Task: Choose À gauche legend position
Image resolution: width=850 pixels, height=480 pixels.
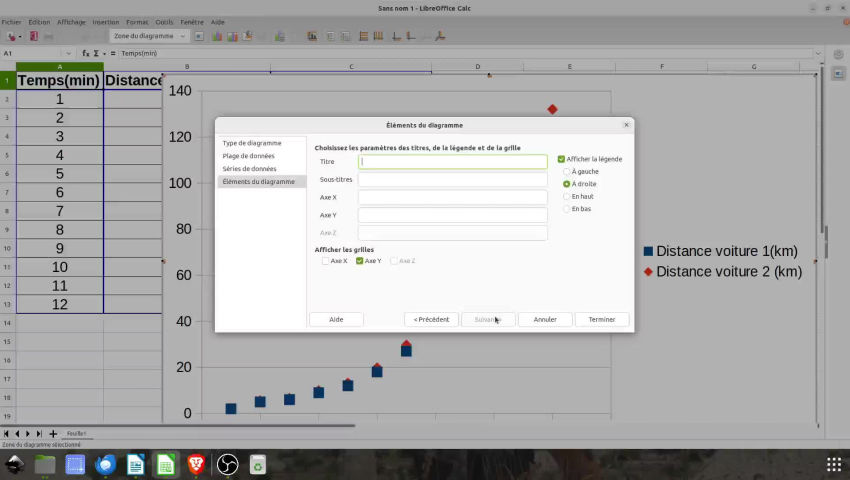Action: coord(567,172)
